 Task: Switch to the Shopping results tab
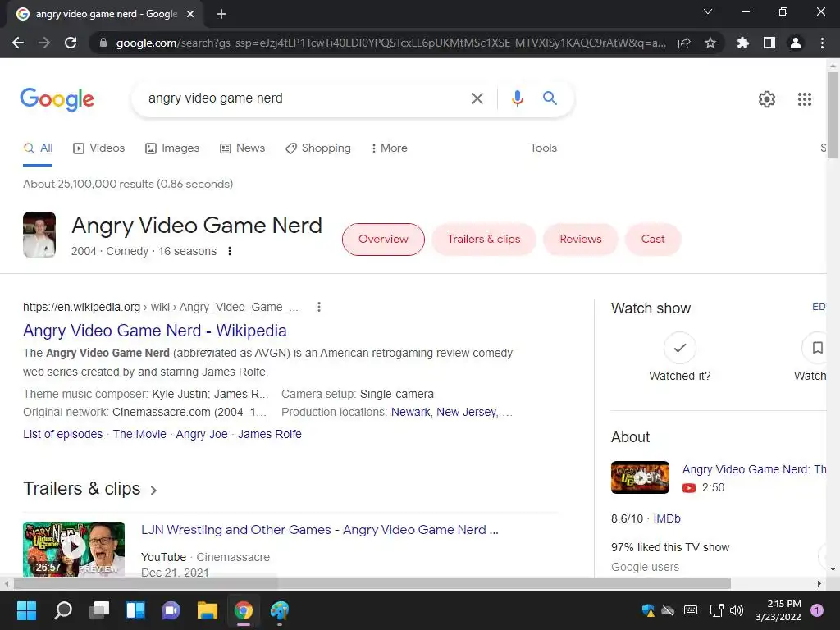(x=318, y=148)
